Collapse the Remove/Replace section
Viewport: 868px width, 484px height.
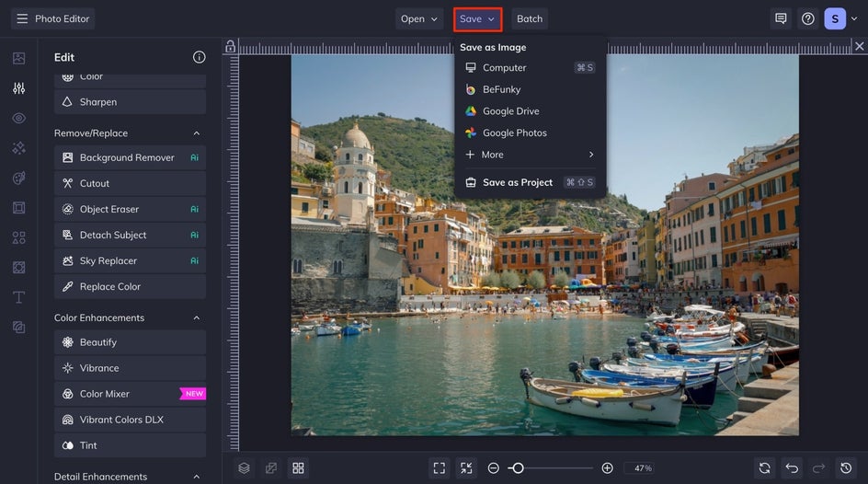[x=196, y=133]
